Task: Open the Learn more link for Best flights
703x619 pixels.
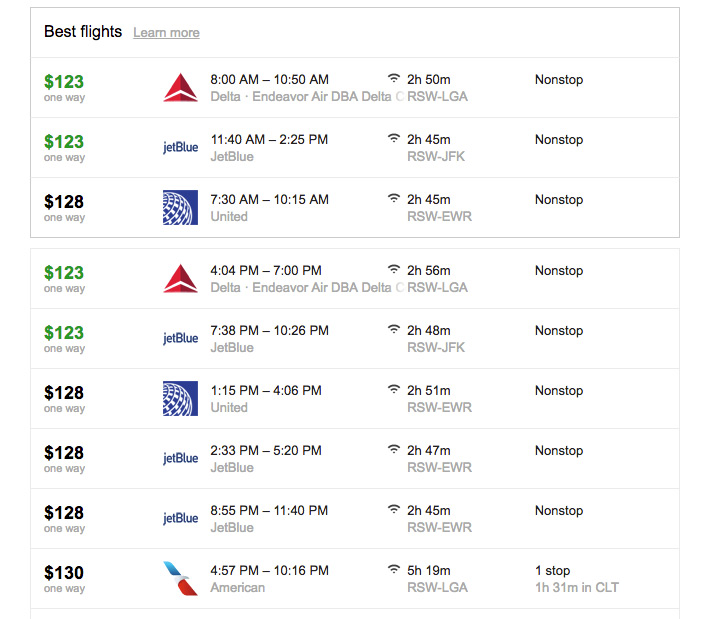Action: pos(166,33)
